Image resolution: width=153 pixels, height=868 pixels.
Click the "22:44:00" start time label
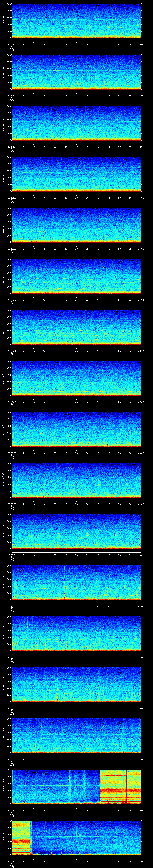12,810
